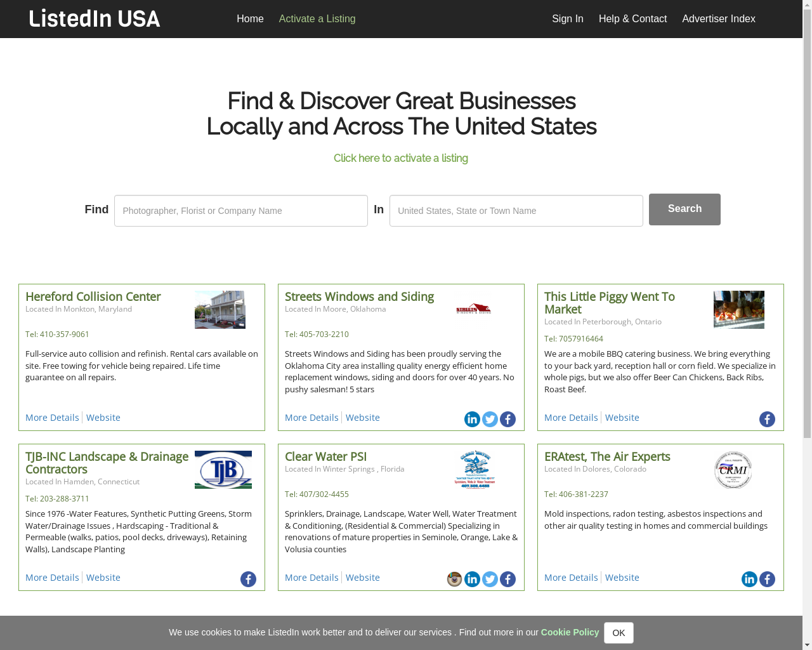
Task: Visit Website link for ERAtest
Action: click(622, 578)
